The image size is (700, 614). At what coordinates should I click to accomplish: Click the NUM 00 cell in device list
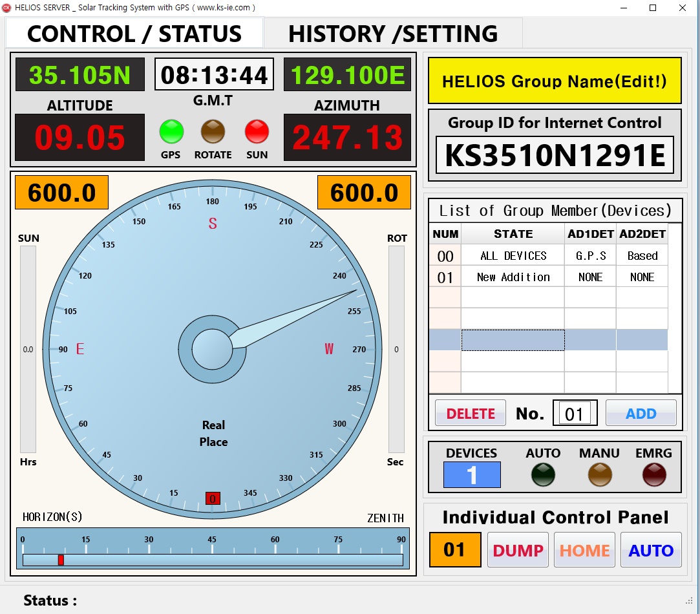click(x=445, y=255)
